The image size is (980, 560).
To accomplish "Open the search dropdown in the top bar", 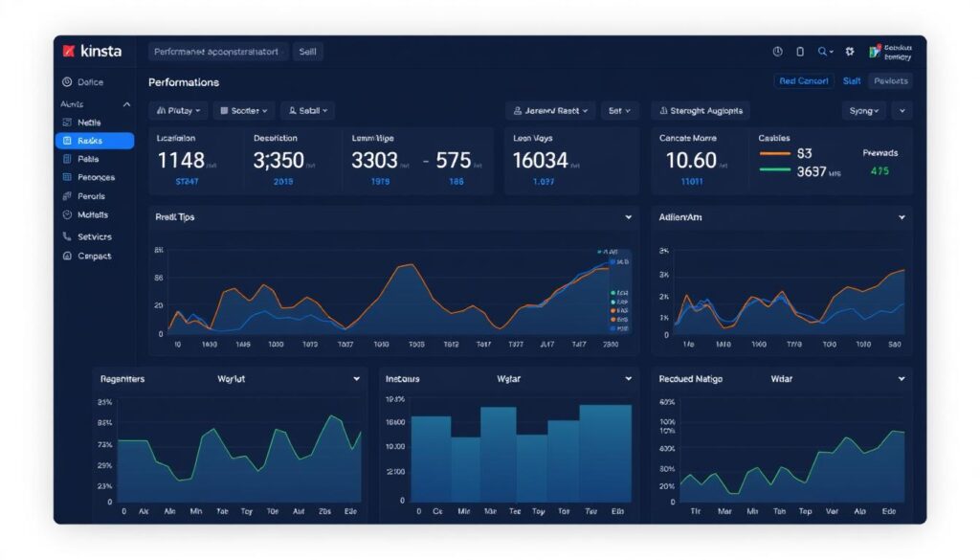I will coord(825,51).
